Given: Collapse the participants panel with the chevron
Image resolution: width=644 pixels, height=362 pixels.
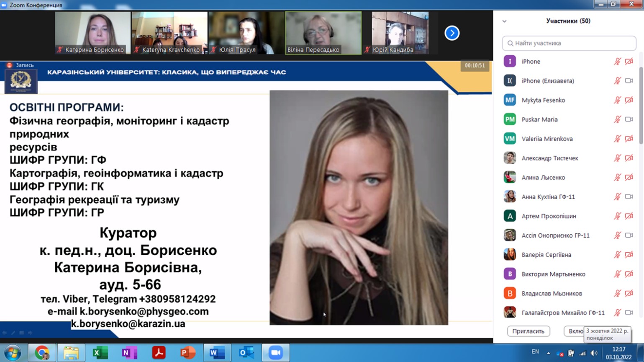Looking at the screenshot, I should pyautogui.click(x=504, y=21).
